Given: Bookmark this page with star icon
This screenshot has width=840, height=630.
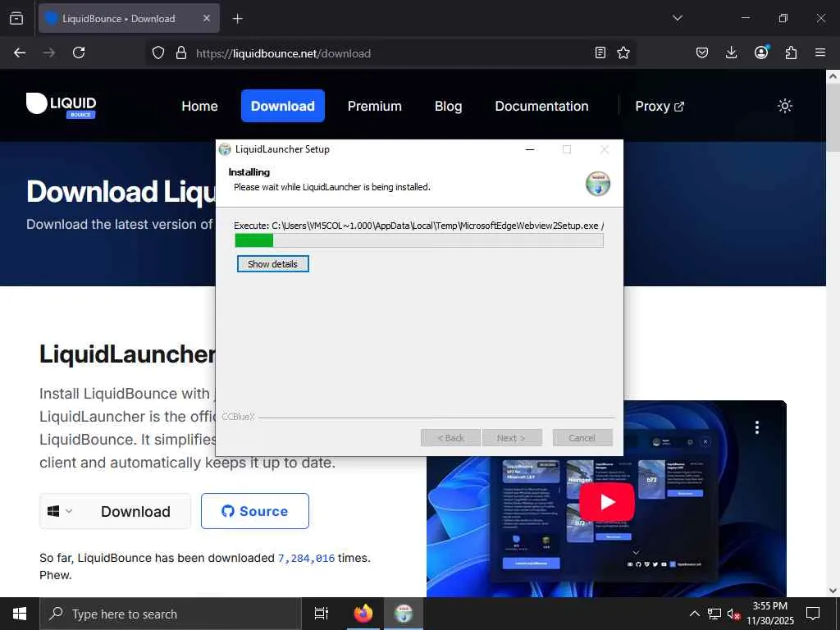Looking at the screenshot, I should click(623, 52).
